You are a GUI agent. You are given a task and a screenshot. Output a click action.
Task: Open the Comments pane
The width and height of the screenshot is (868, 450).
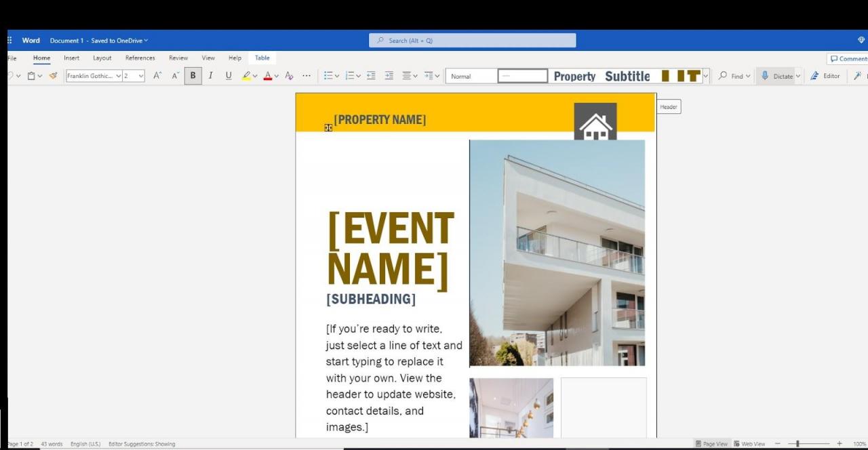[848, 58]
